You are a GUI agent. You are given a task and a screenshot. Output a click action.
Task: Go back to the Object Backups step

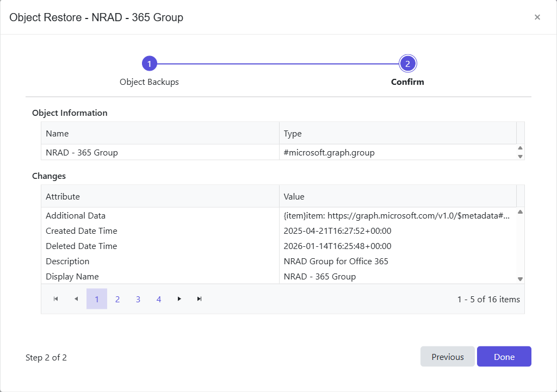tap(150, 63)
